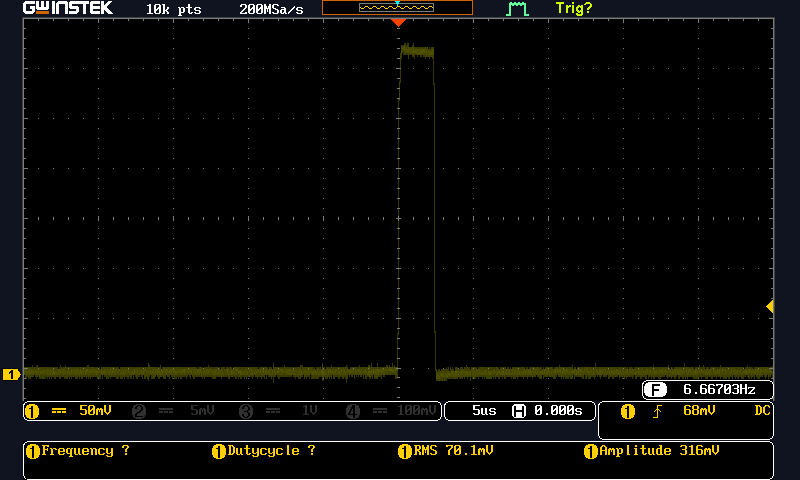Select the channel 1 indicator badge
The width and height of the screenshot is (800, 480).
pos(32,411)
